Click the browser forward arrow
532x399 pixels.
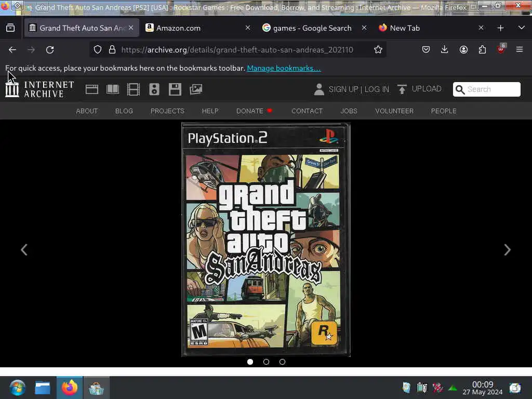(31, 50)
